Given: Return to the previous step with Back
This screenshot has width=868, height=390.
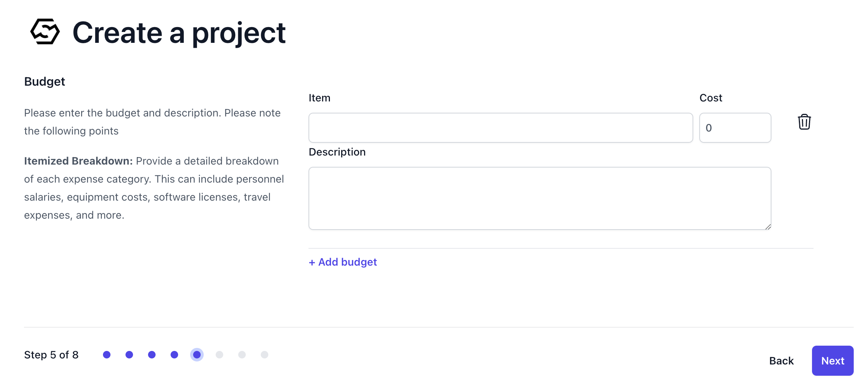Looking at the screenshot, I should click(781, 361).
